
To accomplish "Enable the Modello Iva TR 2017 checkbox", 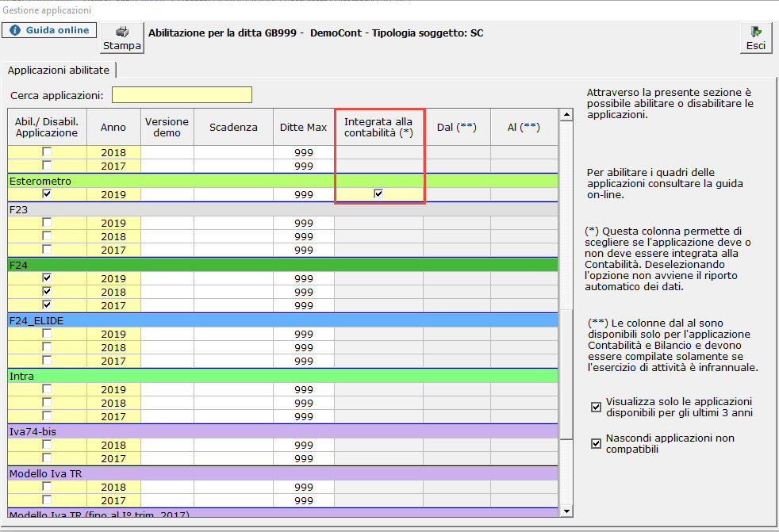I will [x=47, y=500].
